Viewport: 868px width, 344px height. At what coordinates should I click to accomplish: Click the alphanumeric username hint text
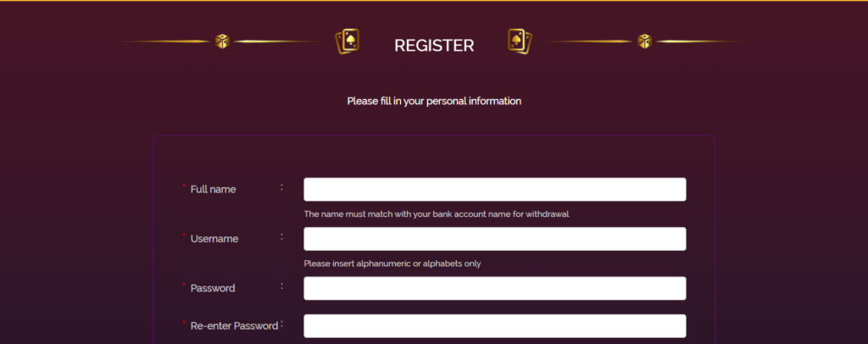pos(392,264)
